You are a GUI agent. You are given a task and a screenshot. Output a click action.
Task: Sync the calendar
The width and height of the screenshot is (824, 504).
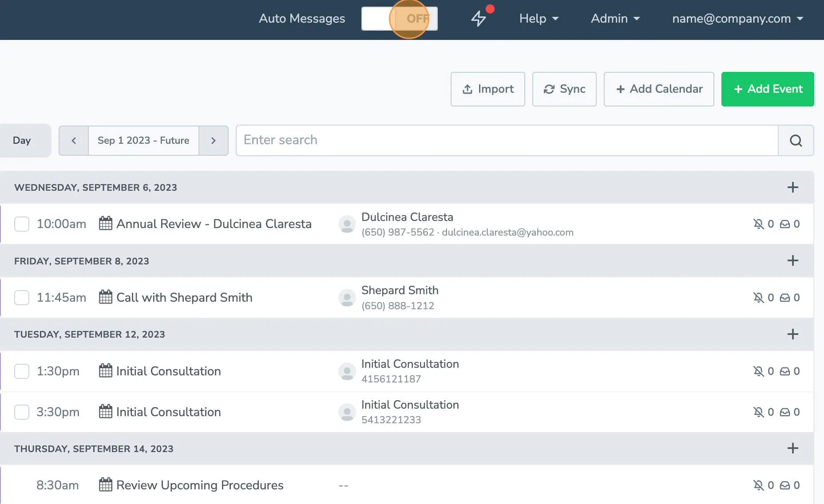tap(564, 89)
